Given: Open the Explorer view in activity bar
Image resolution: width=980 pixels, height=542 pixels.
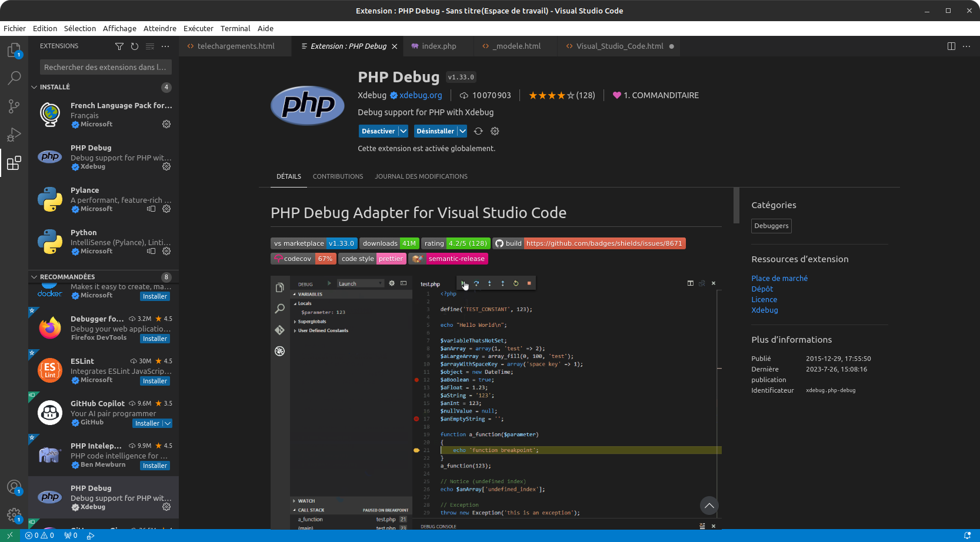Looking at the screenshot, I should [x=14, y=51].
